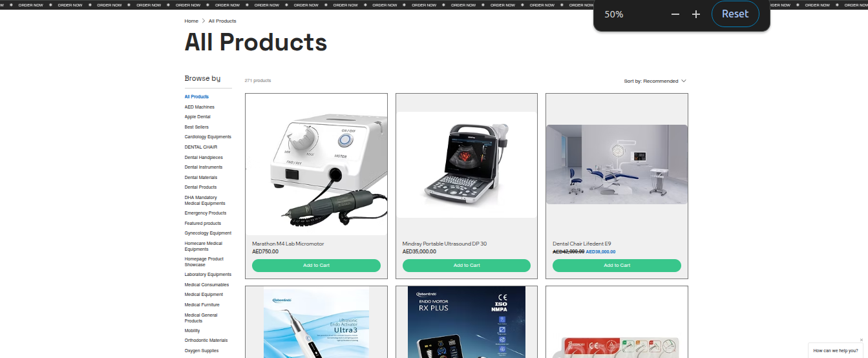Select the Best Sellers category
Viewport: 868px width, 358px height.
(196, 127)
